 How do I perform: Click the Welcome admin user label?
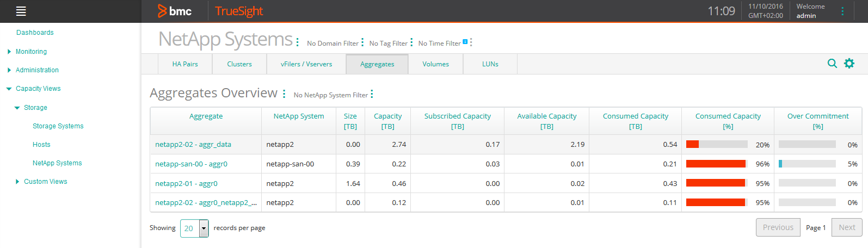coord(810,11)
